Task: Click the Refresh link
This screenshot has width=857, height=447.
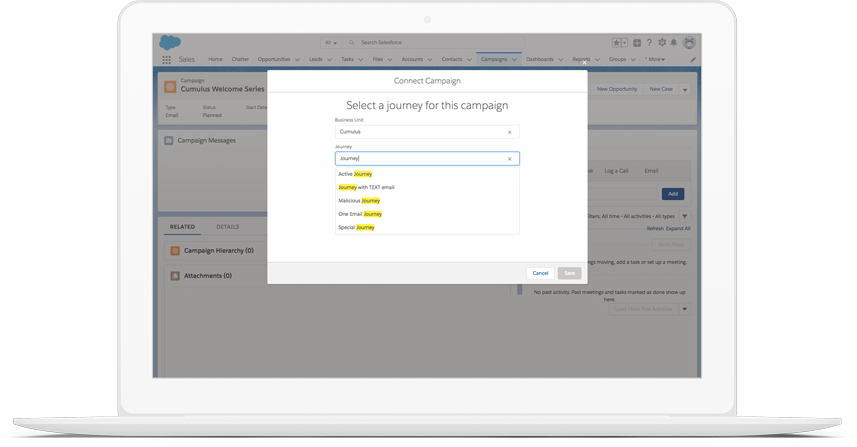Action: pyautogui.click(x=655, y=228)
